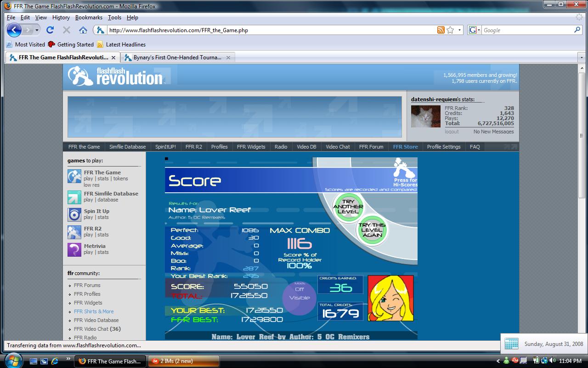This screenshot has width=588, height=368.
Task: Launch Internet Explorer from quick launch
Action: click(55, 361)
